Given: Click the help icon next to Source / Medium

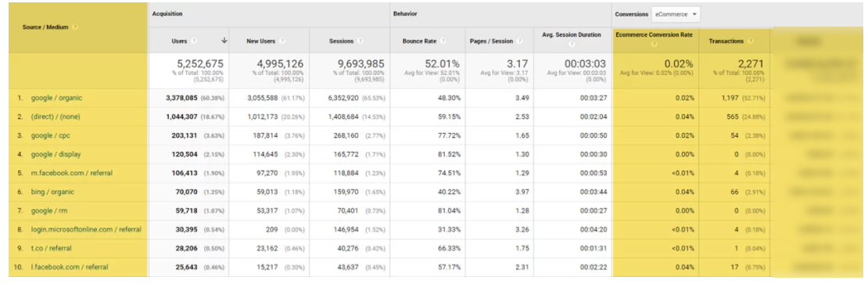Looking at the screenshot, I should click(75, 27).
